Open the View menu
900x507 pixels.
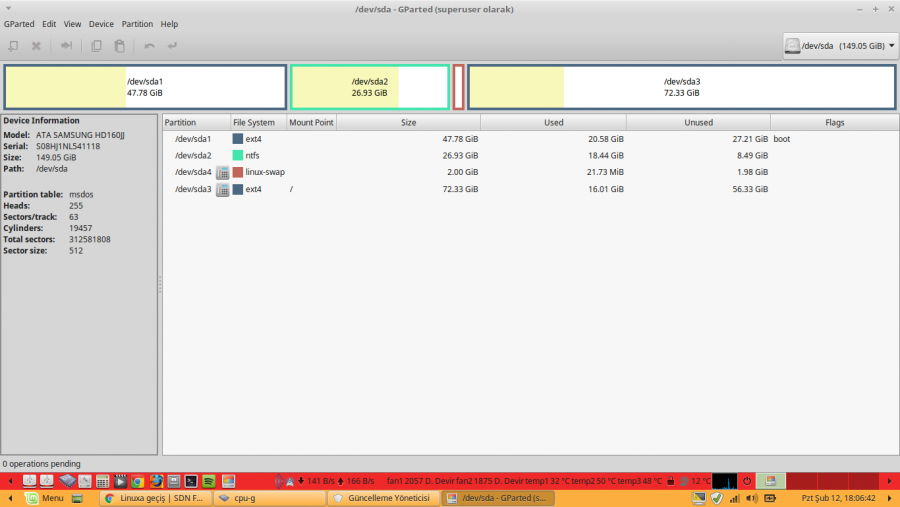[x=72, y=24]
